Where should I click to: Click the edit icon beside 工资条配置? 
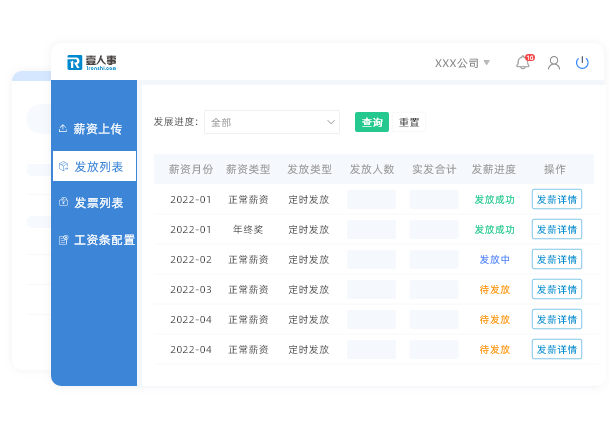[x=63, y=240]
